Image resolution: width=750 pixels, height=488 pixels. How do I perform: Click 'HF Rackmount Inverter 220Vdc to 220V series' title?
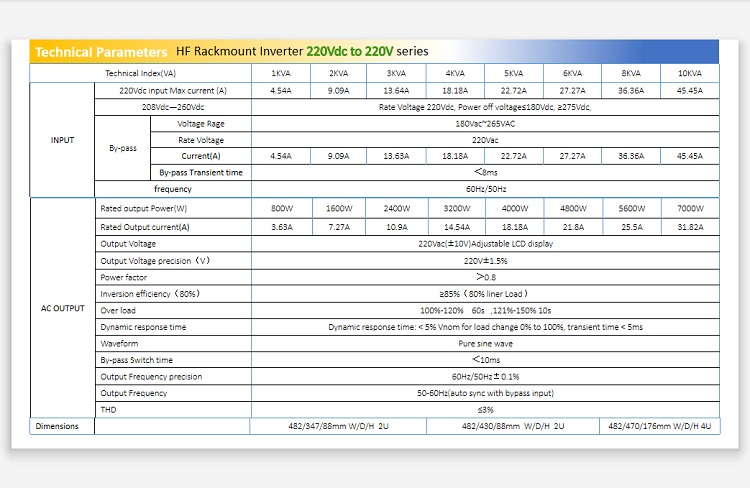(302, 51)
